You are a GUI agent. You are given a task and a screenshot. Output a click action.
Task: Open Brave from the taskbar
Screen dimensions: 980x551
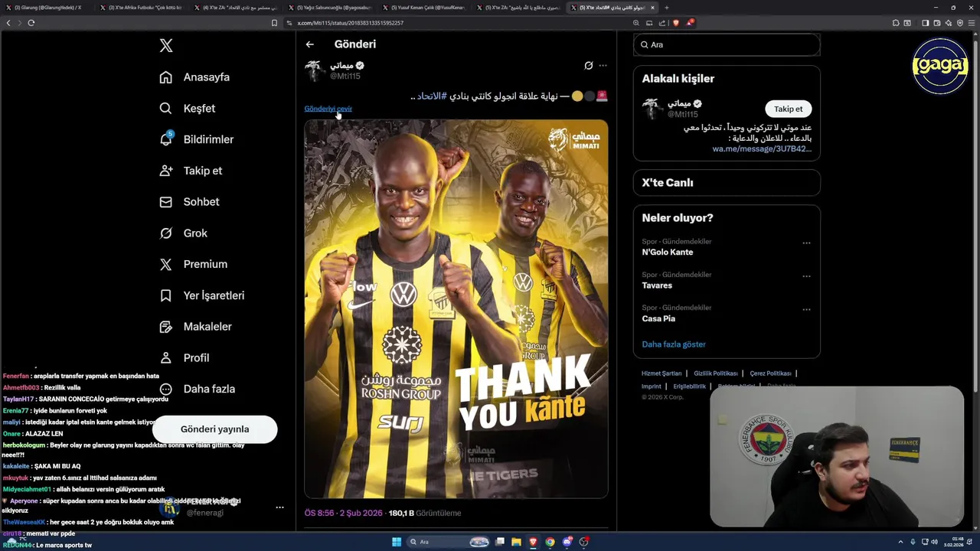534,543
